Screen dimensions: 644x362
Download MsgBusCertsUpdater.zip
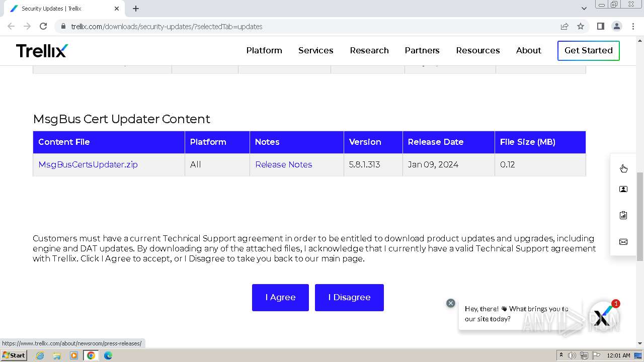[x=88, y=164]
